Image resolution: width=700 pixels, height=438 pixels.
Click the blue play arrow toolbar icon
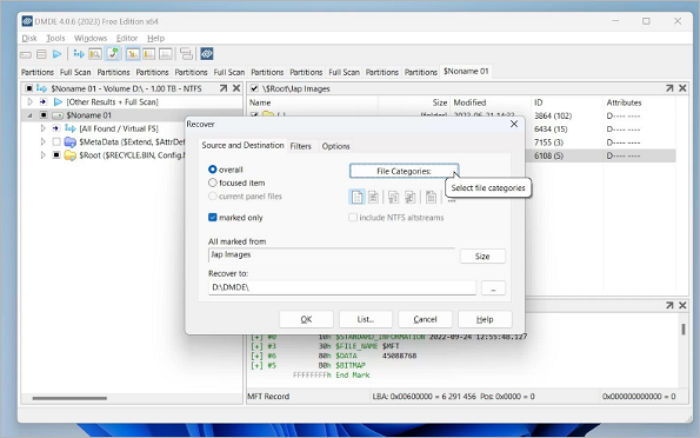click(x=56, y=54)
